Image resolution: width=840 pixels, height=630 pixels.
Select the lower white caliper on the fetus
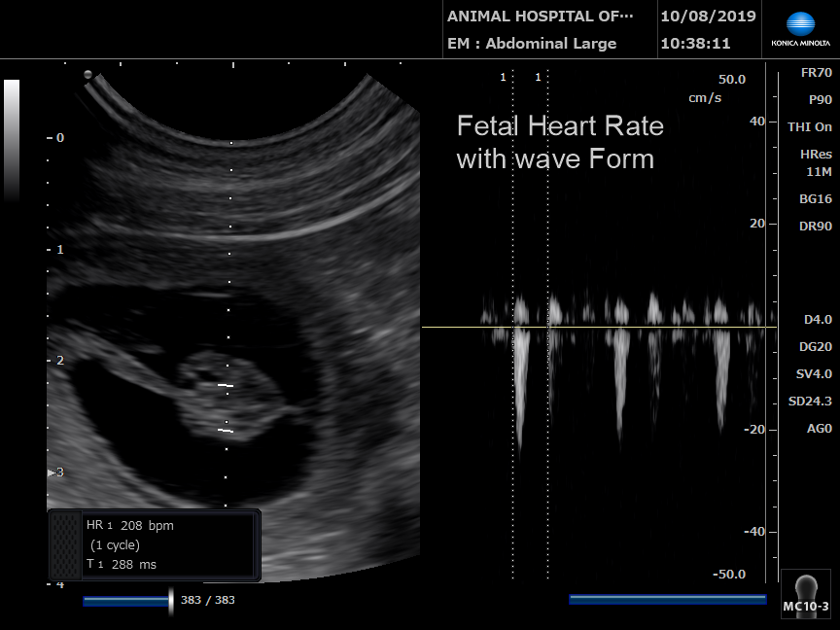226,429
